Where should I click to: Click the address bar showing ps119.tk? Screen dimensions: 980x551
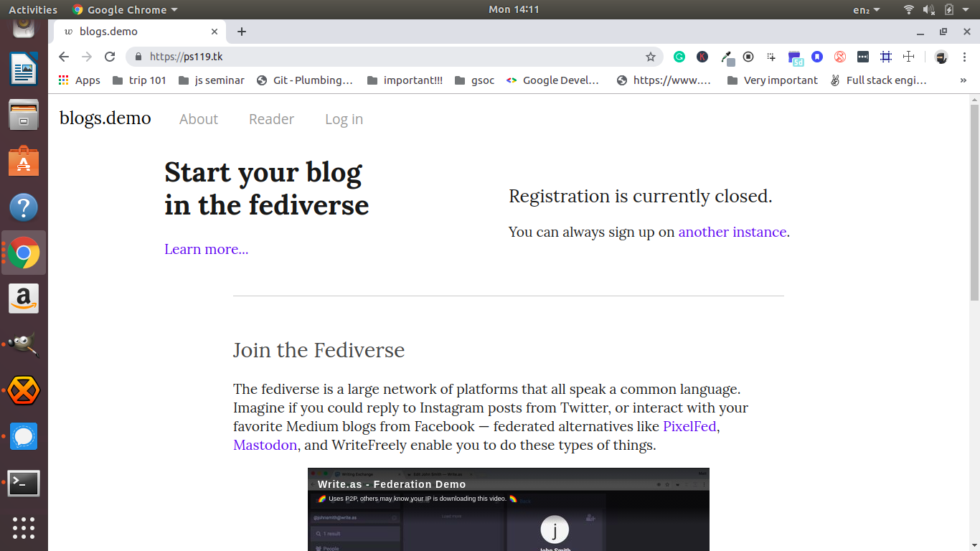395,57
